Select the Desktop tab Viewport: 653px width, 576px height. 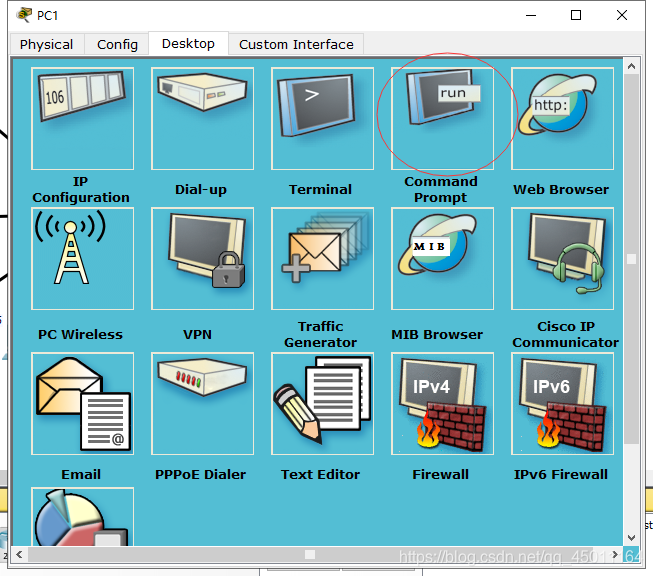[188, 43]
